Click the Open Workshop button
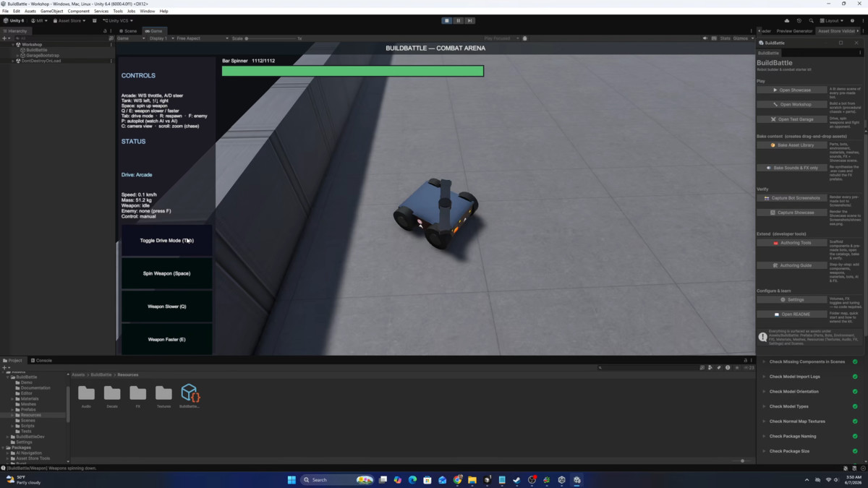The image size is (868, 488). click(x=792, y=105)
